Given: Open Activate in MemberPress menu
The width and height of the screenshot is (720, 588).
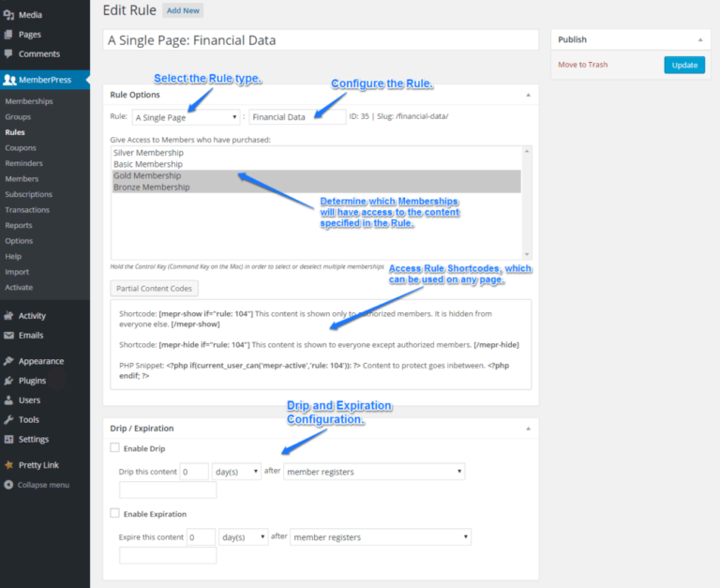Looking at the screenshot, I should click(x=19, y=287).
